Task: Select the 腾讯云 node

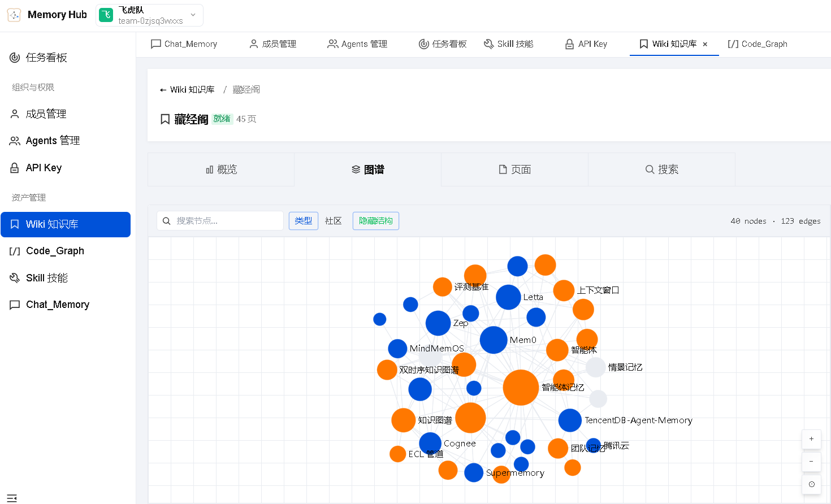Action: pos(593,446)
